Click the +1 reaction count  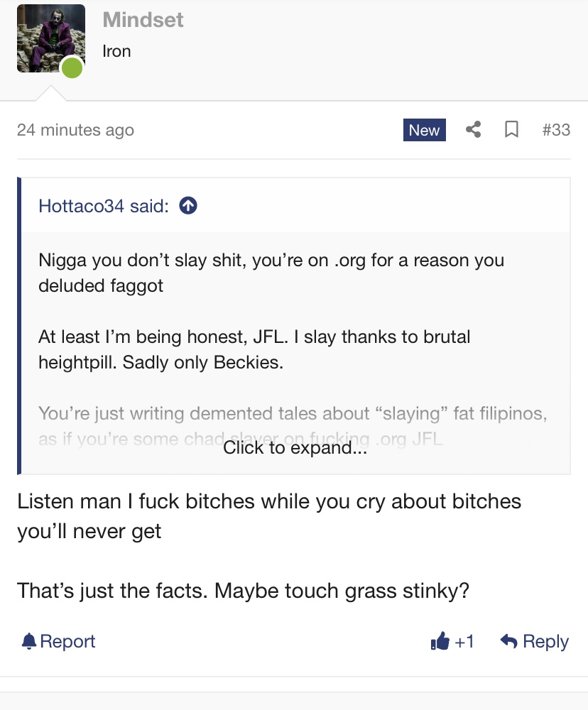pos(464,642)
